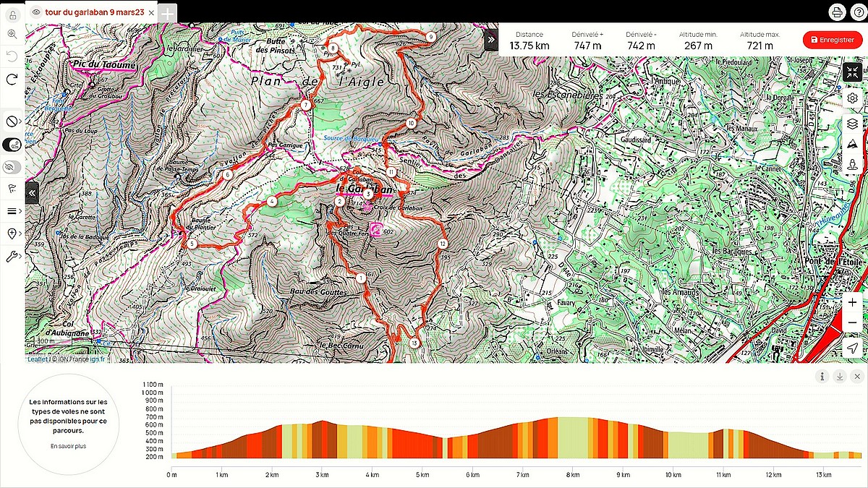Screen dimensions: 868x488
Task: Click the '1100 m' label on the altitude axis
Action: 153,385
